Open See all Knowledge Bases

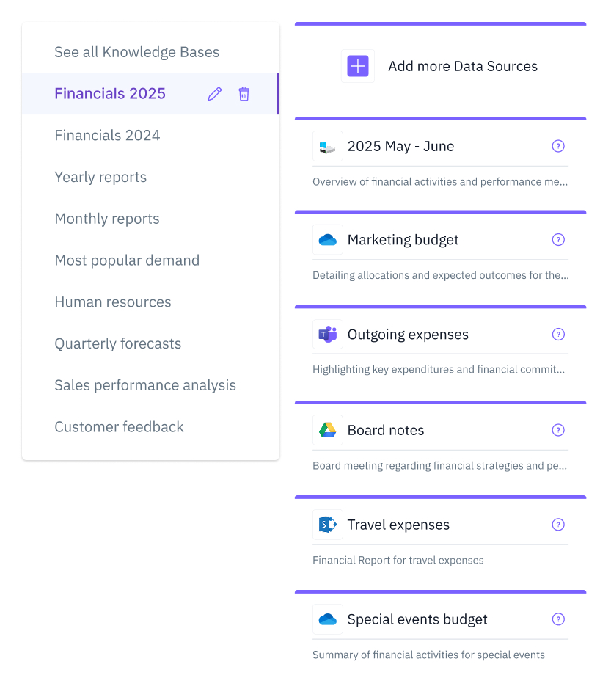pyautogui.click(x=136, y=52)
